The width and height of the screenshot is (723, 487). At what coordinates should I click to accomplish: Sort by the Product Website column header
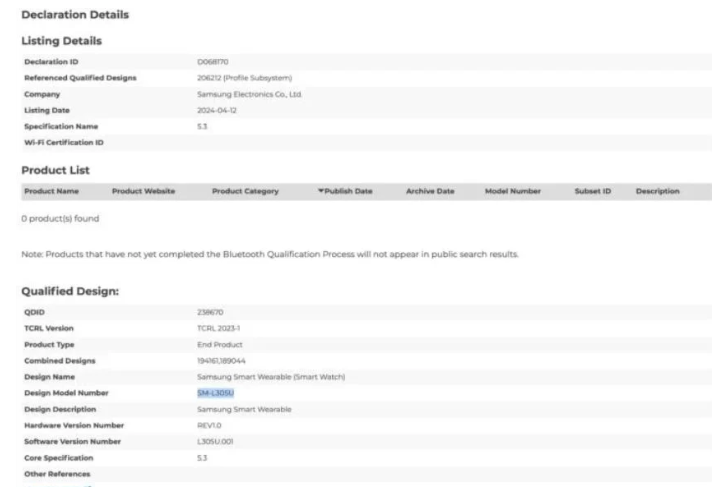[x=143, y=191]
